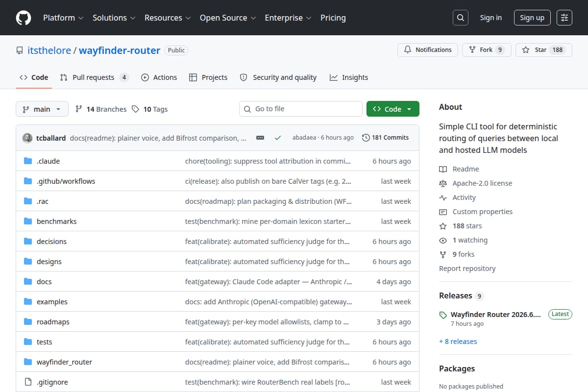Open the Platform dropdown menu

tap(63, 18)
